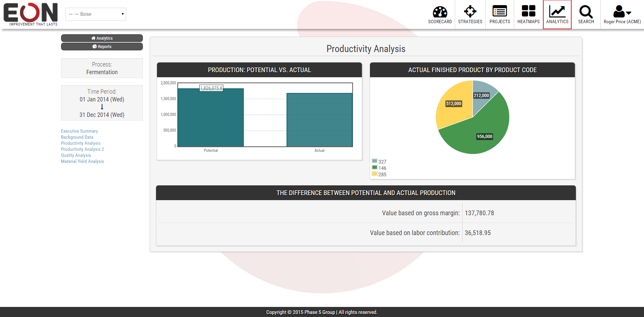Click the Production: Potential vs. Actual header

pyautogui.click(x=259, y=70)
